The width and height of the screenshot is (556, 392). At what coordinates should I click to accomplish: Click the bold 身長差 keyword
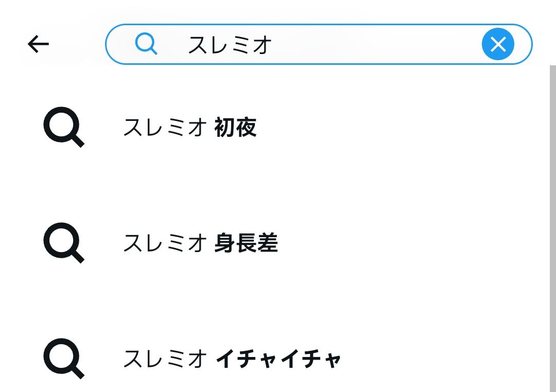tap(246, 243)
